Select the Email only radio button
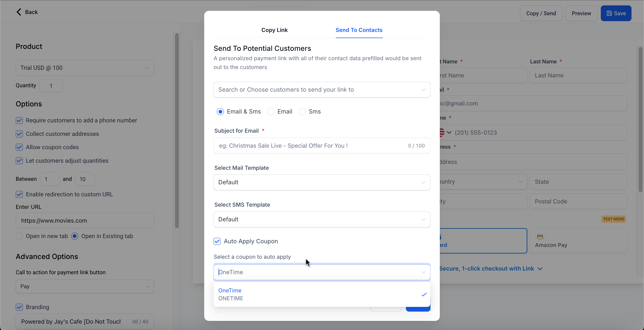This screenshot has width=644, height=330. 271,111
